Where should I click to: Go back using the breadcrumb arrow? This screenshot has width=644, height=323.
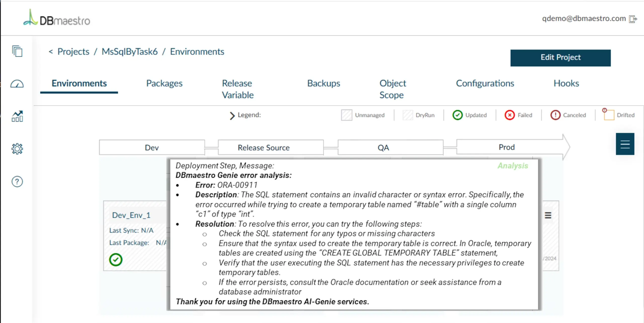click(x=51, y=52)
